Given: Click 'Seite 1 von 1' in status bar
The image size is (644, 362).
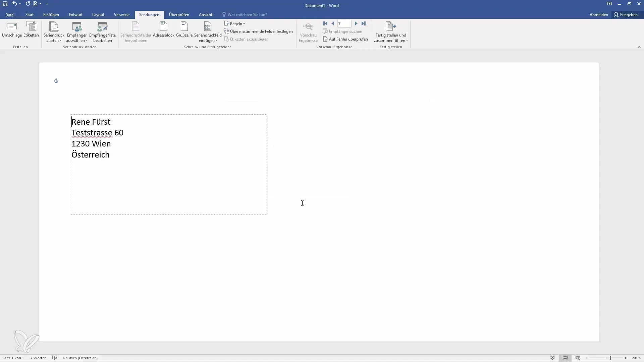Looking at the screenshot, I should 13,358.
